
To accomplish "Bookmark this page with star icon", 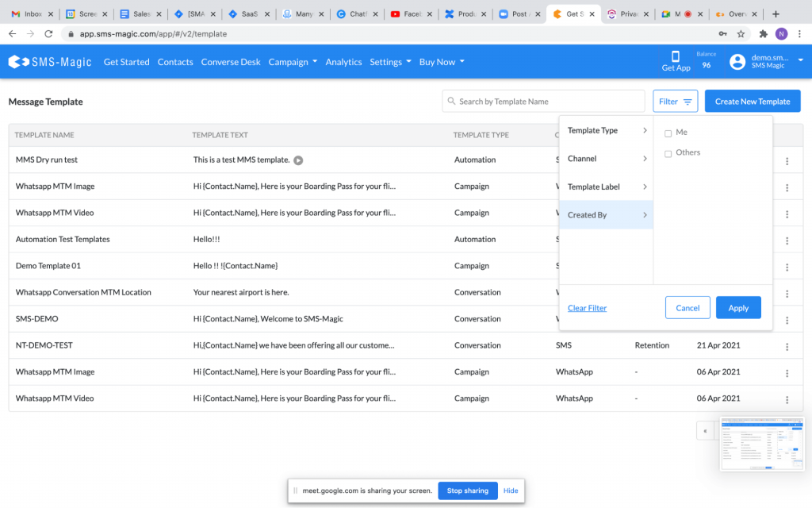I will (741, 33).
